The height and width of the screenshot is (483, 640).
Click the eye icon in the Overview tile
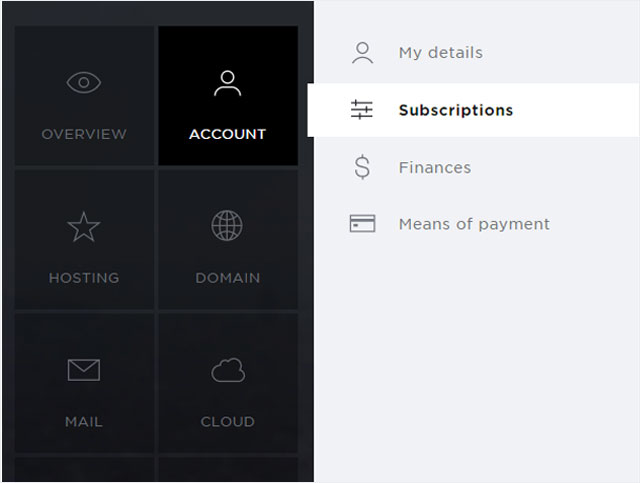(x=84, y=83)
